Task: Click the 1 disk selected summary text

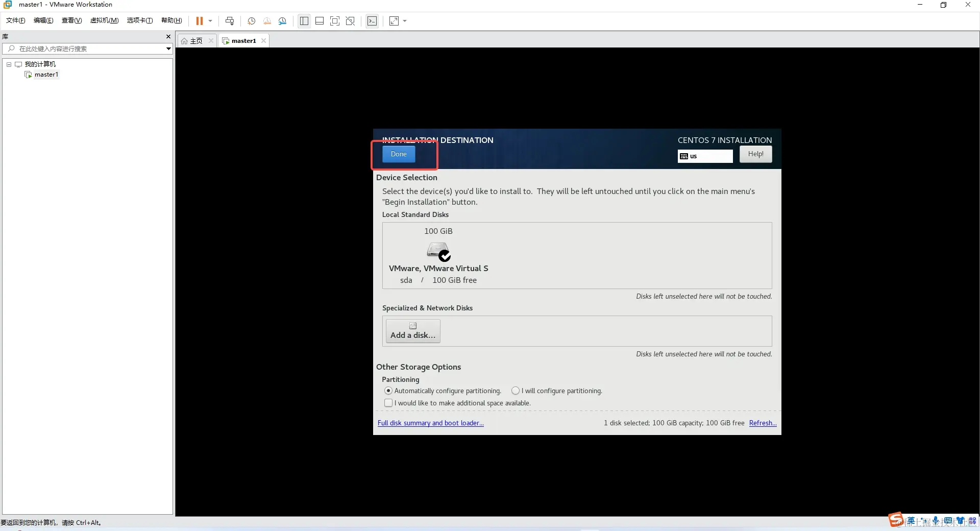Action: (674, 423)
